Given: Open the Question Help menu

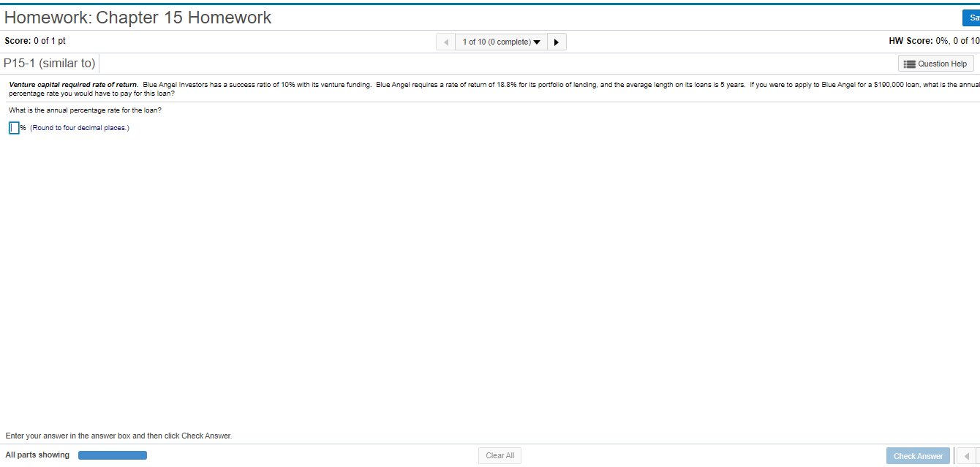Looking at the screenshot, I should pos(935,64).
